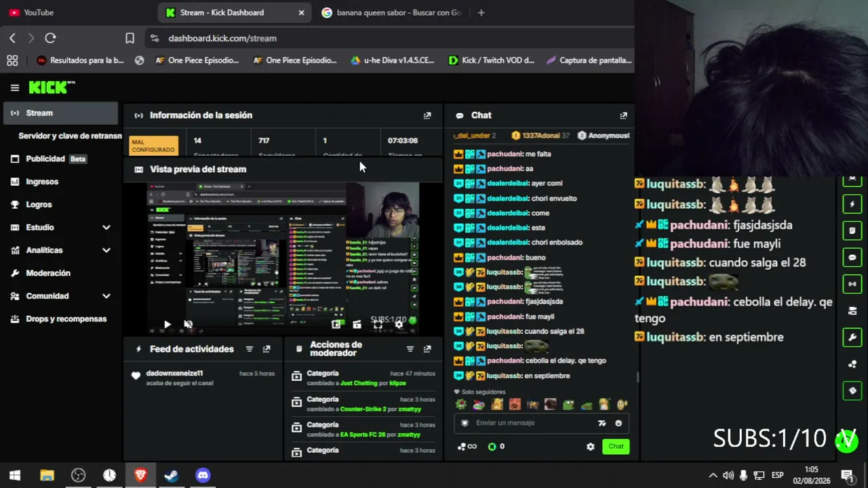Click the green K Kicks balance icon
Screen dimensions: 868x488
pos(492,447)
